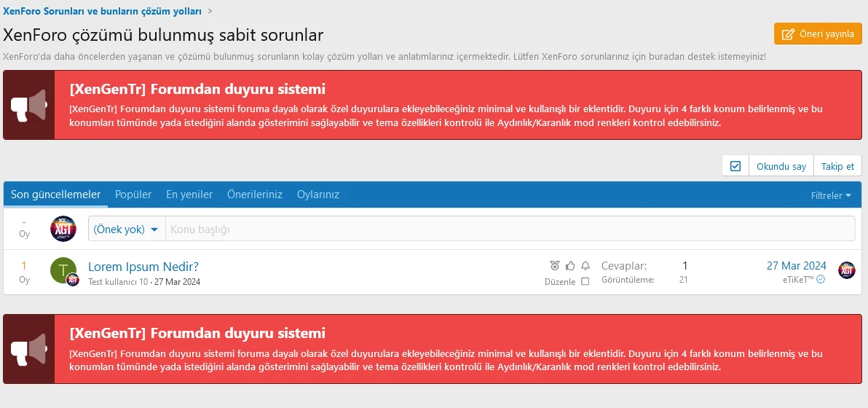Click the XGT avatar of the last poster
Image resolution: width=868 pixels, height=408 pixels.
846,270
